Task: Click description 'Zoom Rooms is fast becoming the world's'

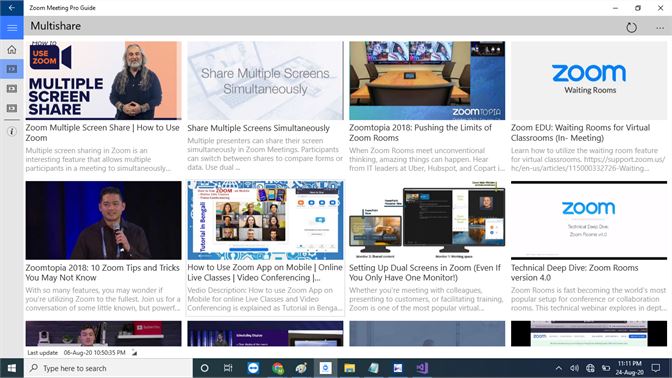Action: point(589,299)
